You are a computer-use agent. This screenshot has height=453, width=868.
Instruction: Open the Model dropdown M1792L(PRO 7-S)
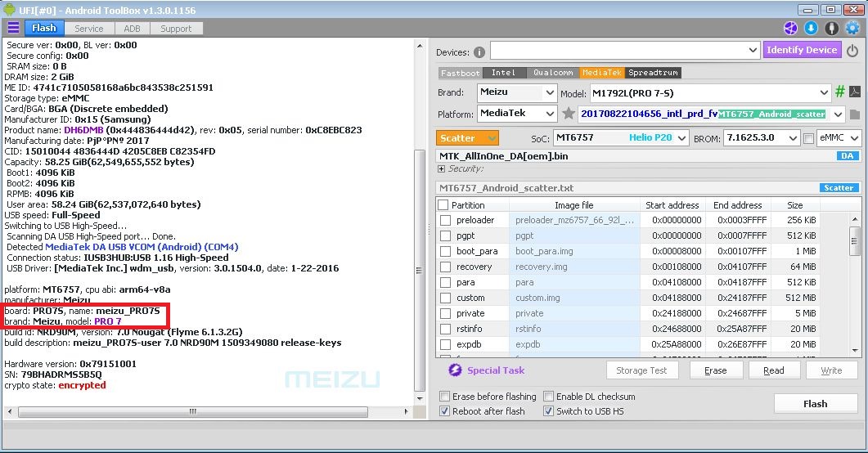click(824, 92)
